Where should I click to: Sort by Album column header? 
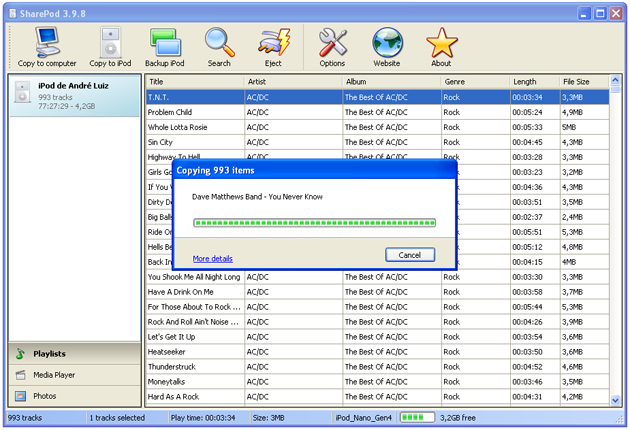coord(392,82)
